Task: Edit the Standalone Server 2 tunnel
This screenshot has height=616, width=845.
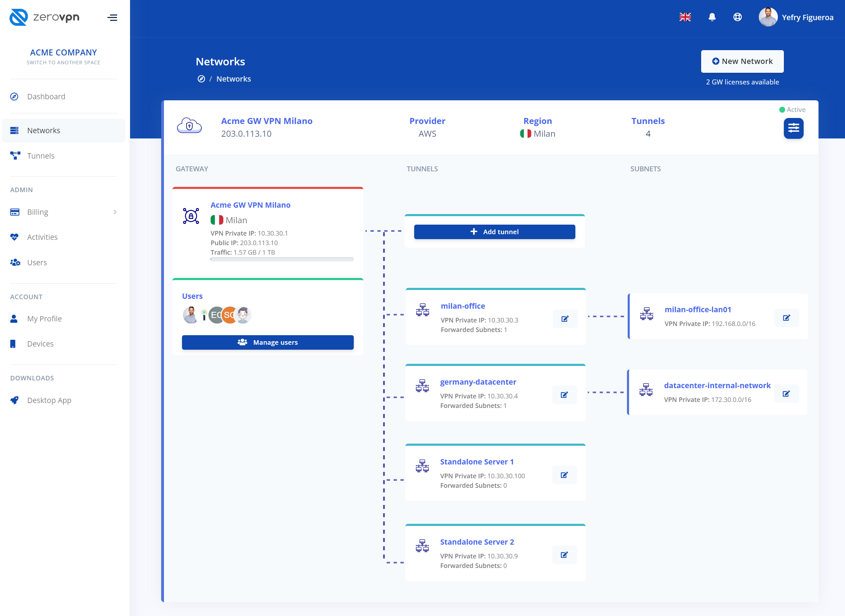Action: (564, 555)
